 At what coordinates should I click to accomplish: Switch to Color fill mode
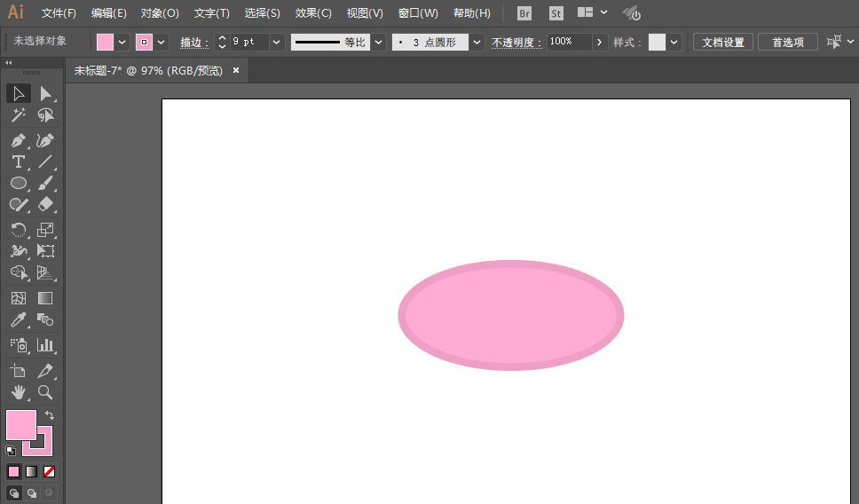(x=14, y=472)
